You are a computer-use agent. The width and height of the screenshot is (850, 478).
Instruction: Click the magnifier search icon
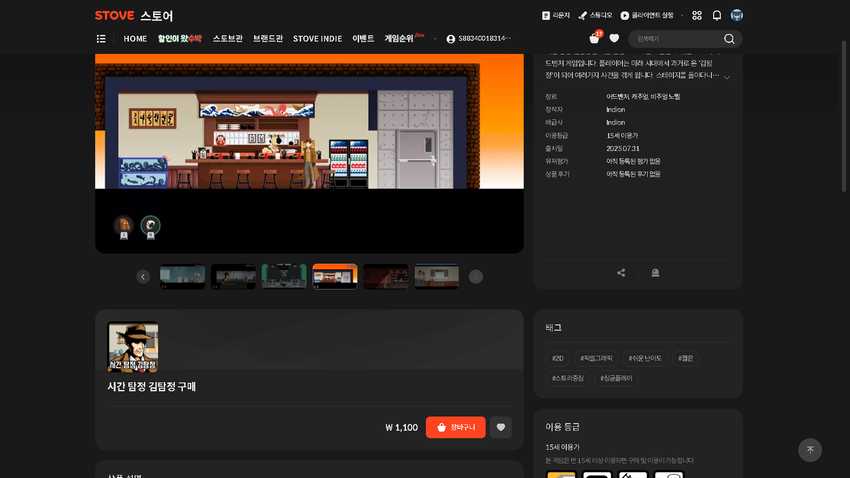tap(729, 38)
